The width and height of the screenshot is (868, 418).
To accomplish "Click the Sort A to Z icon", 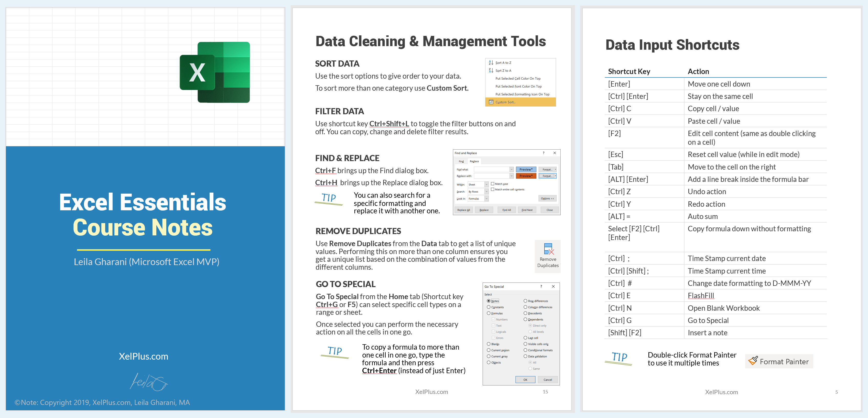I will click(491, 63).
